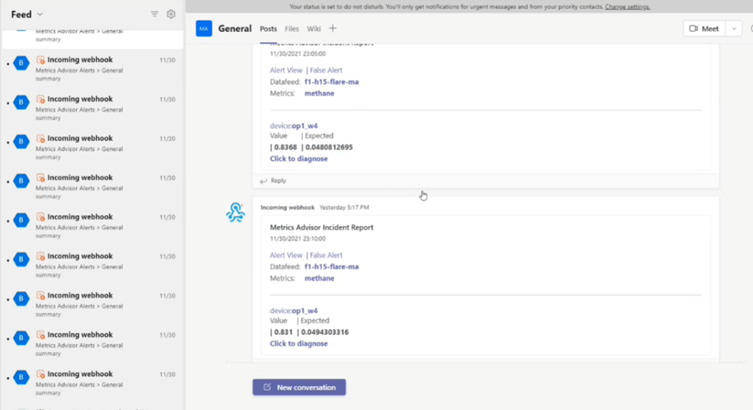The height and width of the screenshot is (410, 753).
Task: Open methane metric link in 23:10:00 report
Action: click(x=319, y=278)
